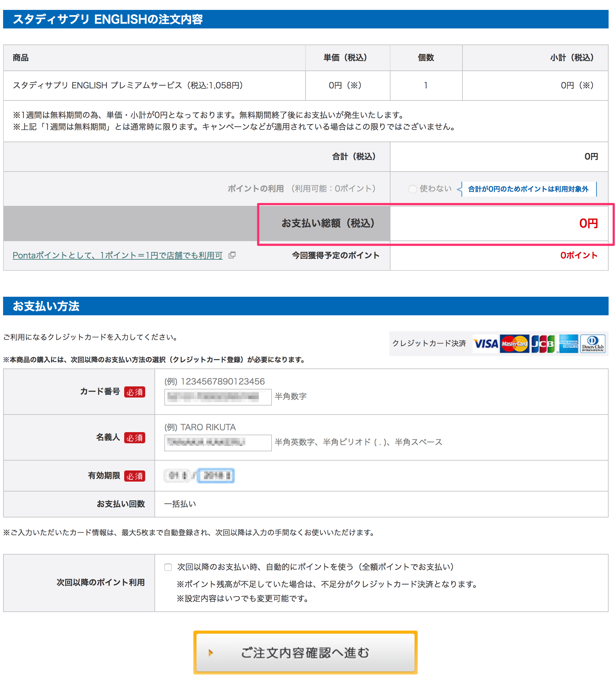
Task: Click the 今回獲得予定のポイント label
Action: tap(335, 255)
